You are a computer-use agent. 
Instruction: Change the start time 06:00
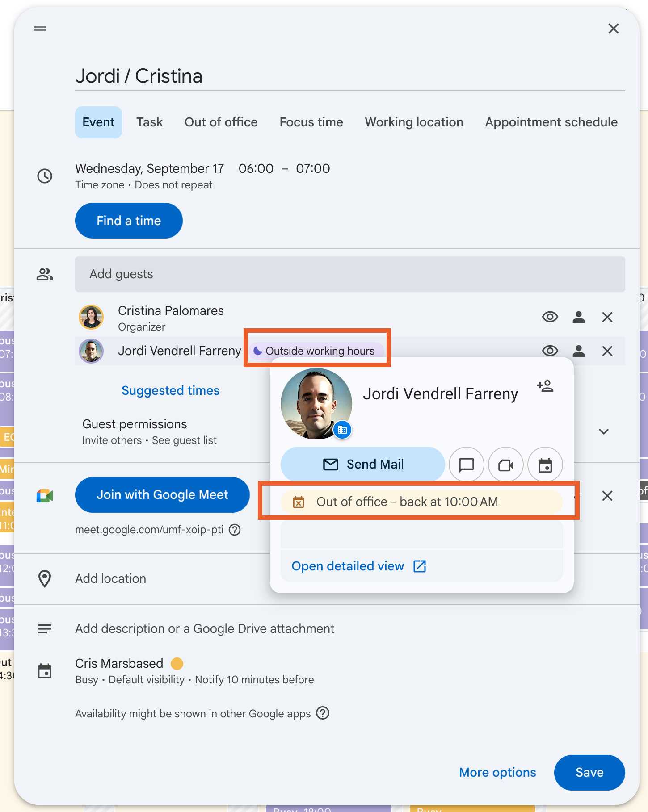256,168
